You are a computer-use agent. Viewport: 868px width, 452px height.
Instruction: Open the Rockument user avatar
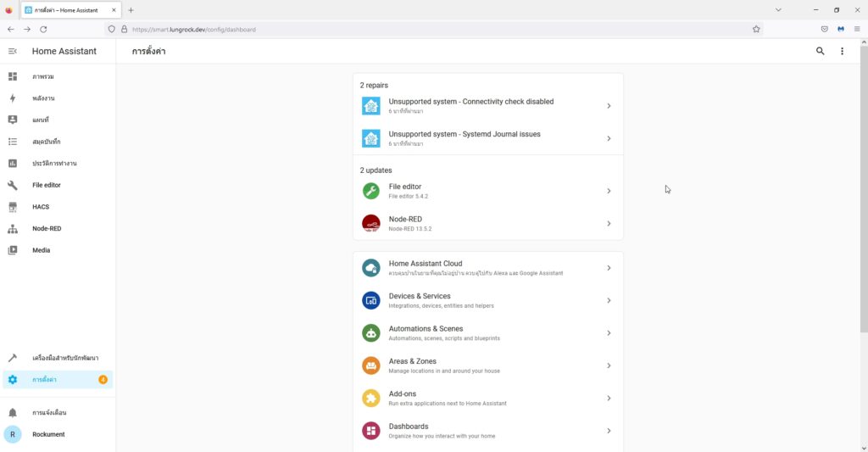tap(13, 434)
